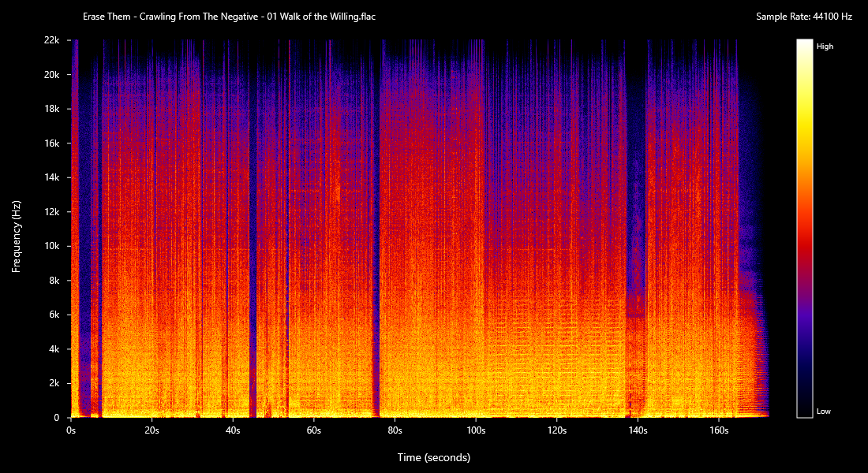Click the 16k frequency axis label

[51, 143]
